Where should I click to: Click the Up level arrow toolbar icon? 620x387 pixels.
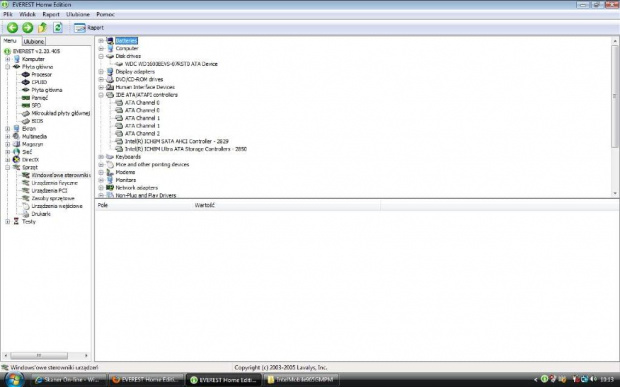click(x=42, y=28)
